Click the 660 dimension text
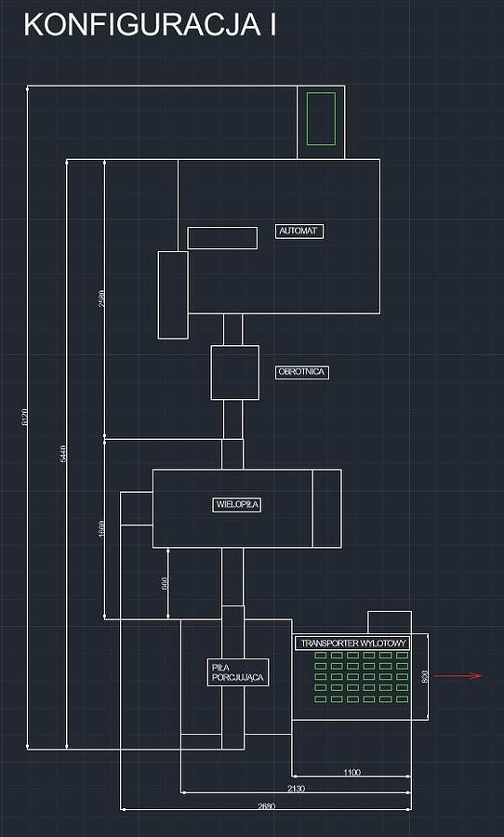 coord(165,583)
